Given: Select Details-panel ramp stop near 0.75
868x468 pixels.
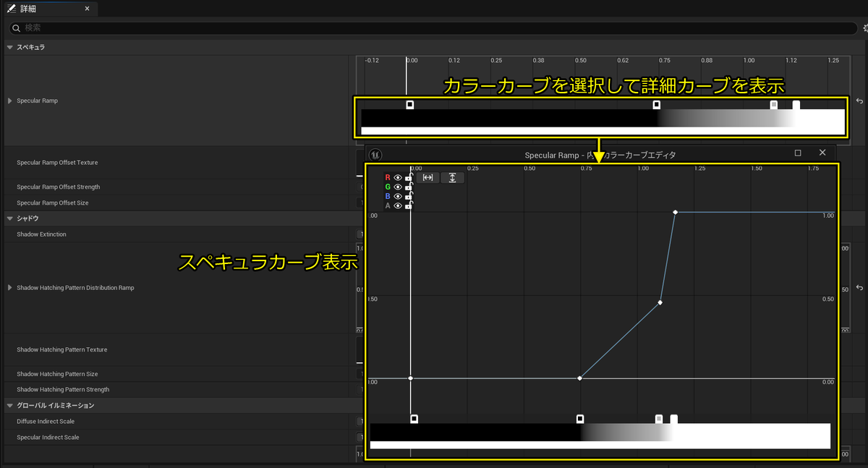Looking at the screenshot, I should point(657,105).
